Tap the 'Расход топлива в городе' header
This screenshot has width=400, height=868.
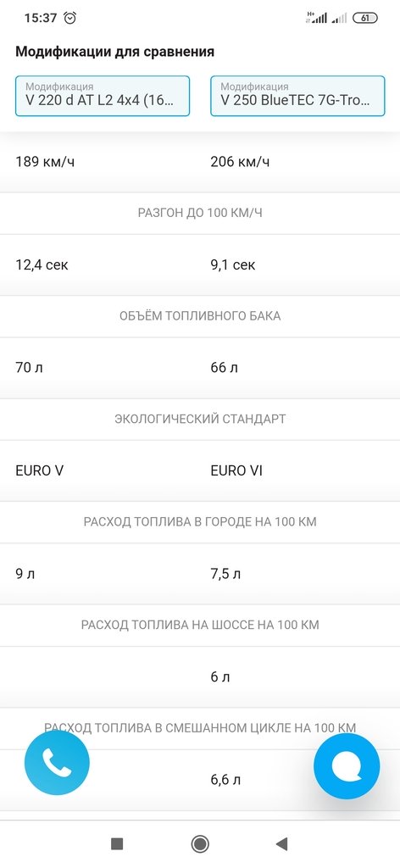pyautogui.click(x=200, y=522)
